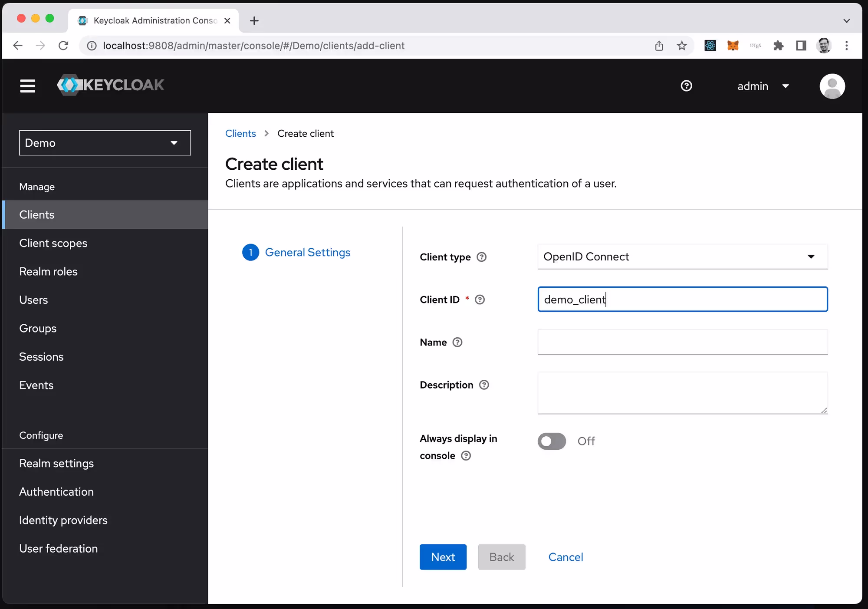This screenshot has width=868, height=609.
Task: Click the Client type help icon
Action: point(481,257)
